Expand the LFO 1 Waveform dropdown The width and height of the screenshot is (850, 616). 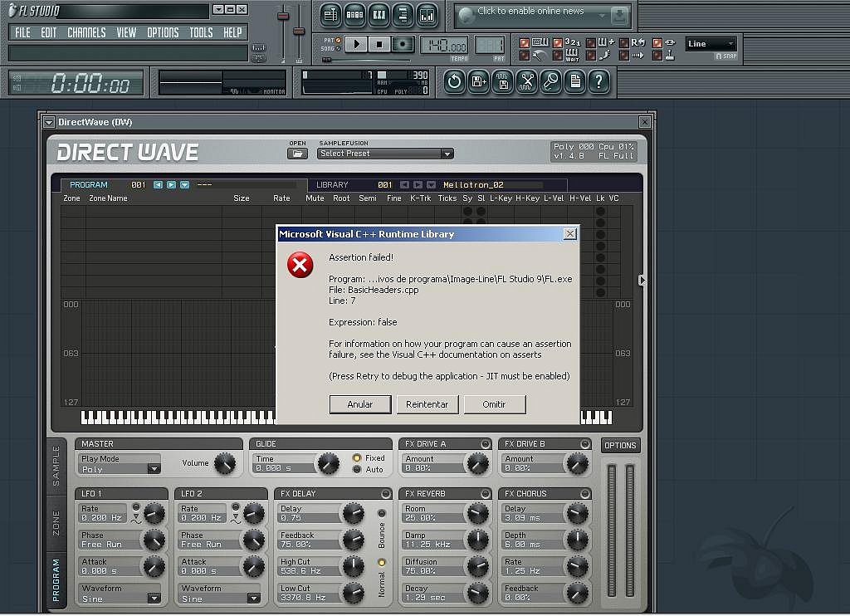coord(154,599)
